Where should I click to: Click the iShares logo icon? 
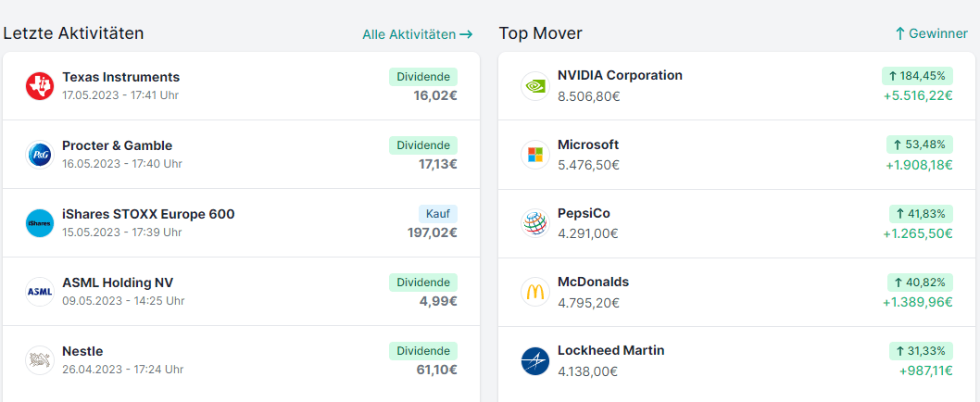(40, 223)
